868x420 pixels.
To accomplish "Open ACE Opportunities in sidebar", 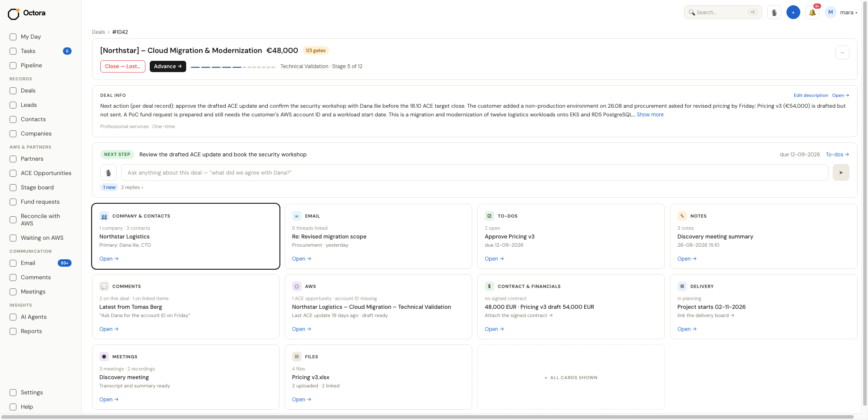I will [x=40, y=173].
